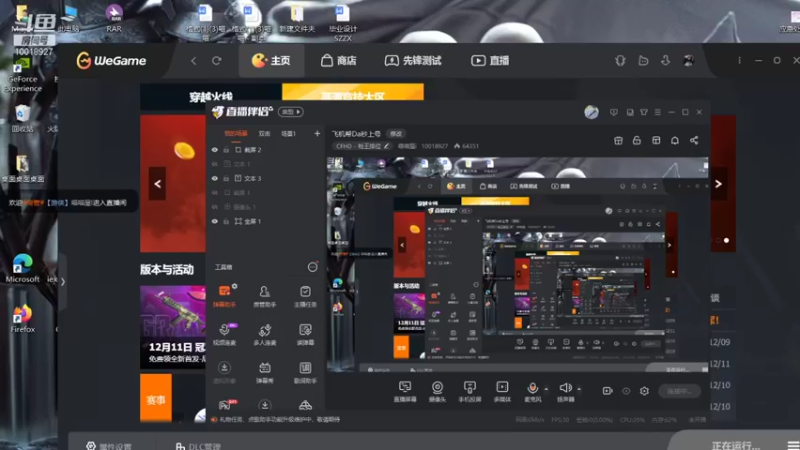Click the message icon in 直播伴侣 titlebar
The image size is (800, 450).
(x=614, y=112)
